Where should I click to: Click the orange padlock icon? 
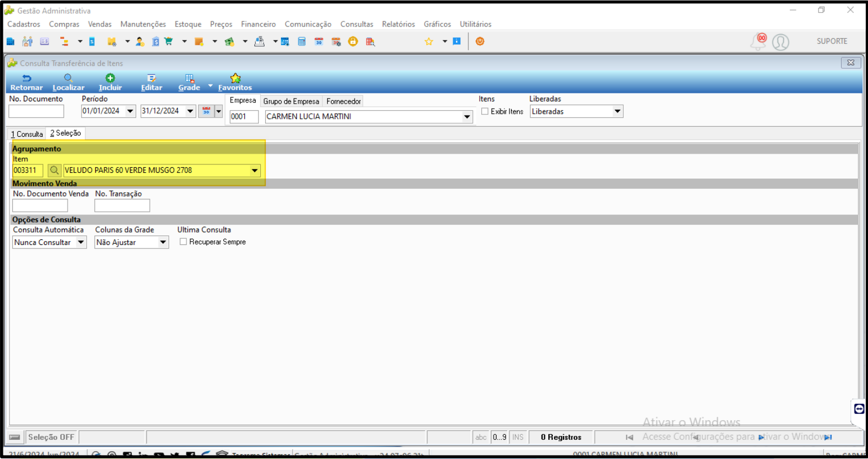353,41
